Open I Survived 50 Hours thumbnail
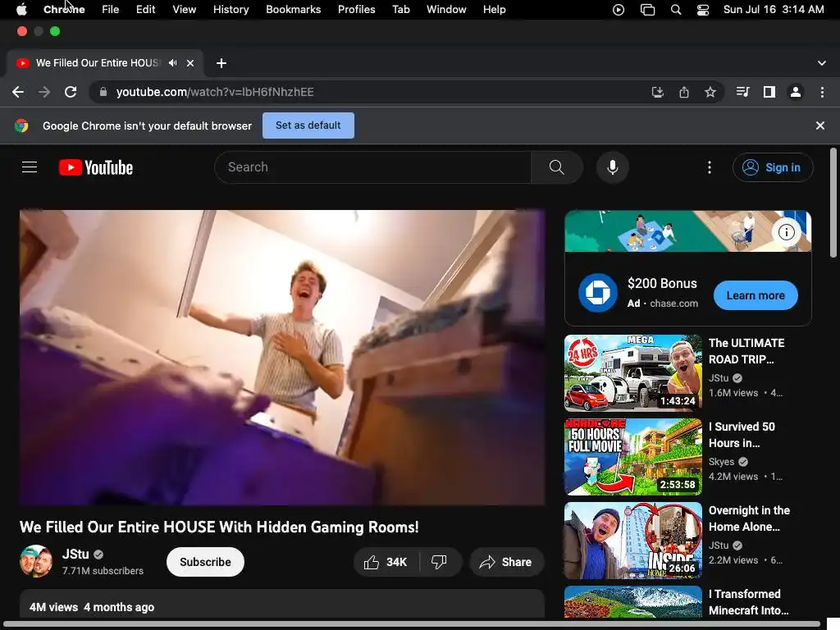This screenshot has width=840, height=630. coord(632,456)
